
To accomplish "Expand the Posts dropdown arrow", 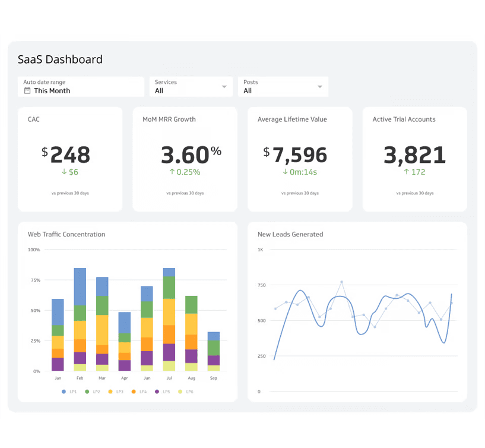I will 320,87.
